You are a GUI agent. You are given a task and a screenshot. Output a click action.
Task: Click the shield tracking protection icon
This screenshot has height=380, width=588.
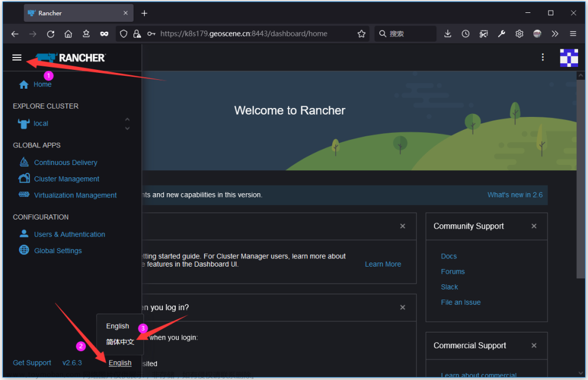pyautogui.click(x=123, y=34)
